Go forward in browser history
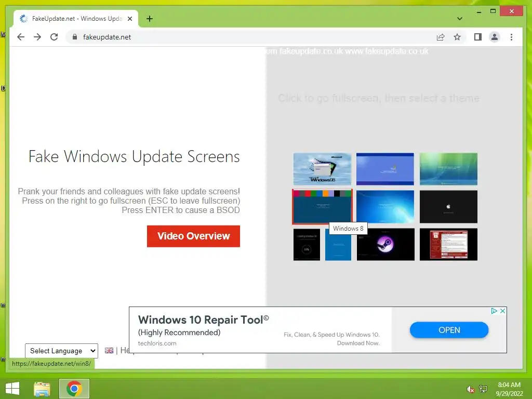 tap(37, 37)
